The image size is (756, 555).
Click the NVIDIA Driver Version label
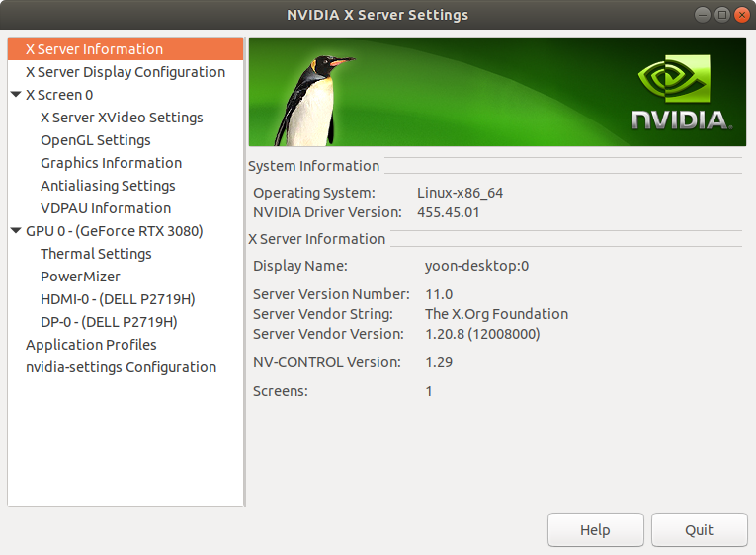[x=327, y=212]
